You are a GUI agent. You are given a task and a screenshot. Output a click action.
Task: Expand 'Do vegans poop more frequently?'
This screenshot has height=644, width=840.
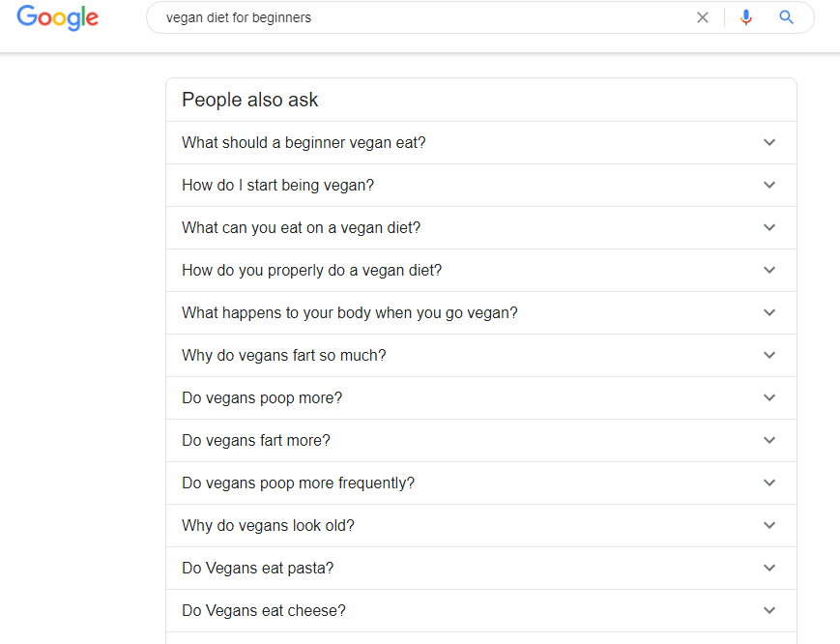pos(481,483)
